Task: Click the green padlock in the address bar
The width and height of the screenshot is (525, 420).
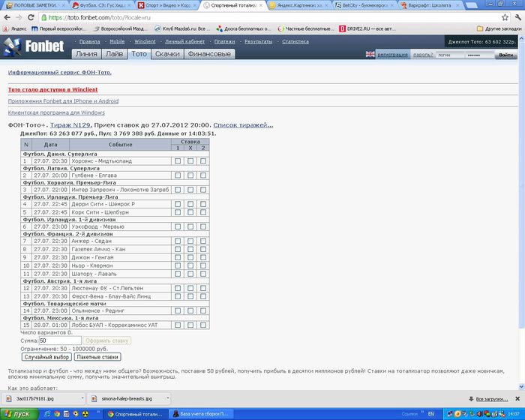Action: [x=43, y=17]
